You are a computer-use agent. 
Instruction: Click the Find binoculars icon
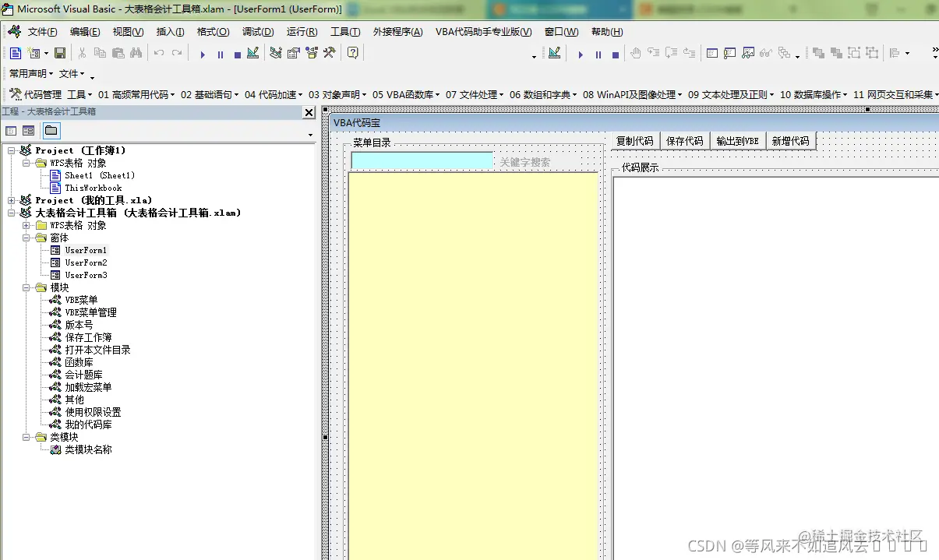tap(136, 53)
